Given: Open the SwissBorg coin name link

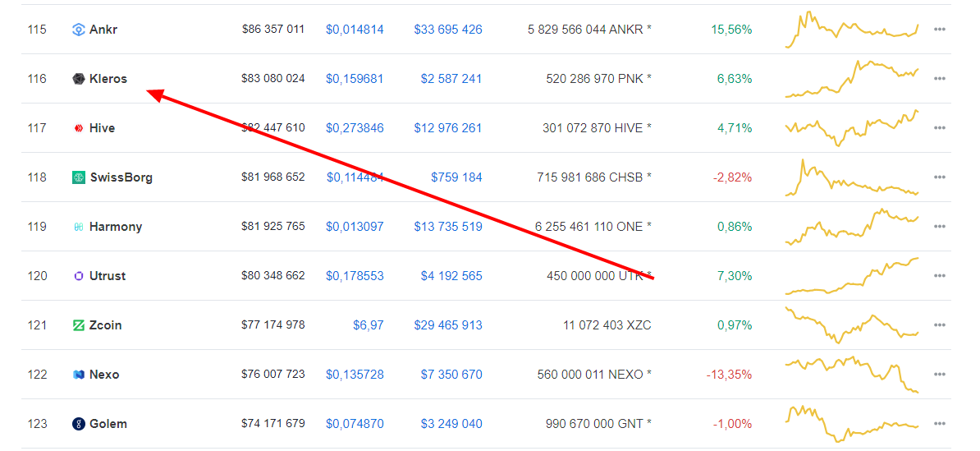Looking at the screenshot, I should (x=121, y=177).
